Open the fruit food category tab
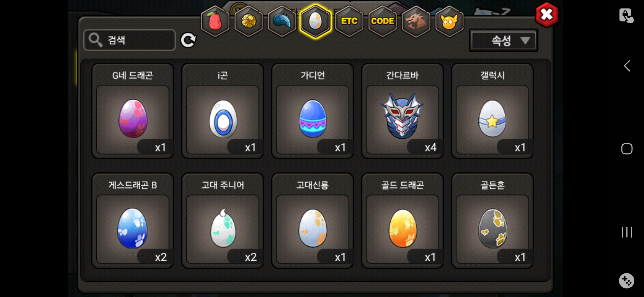 point(215,21)
